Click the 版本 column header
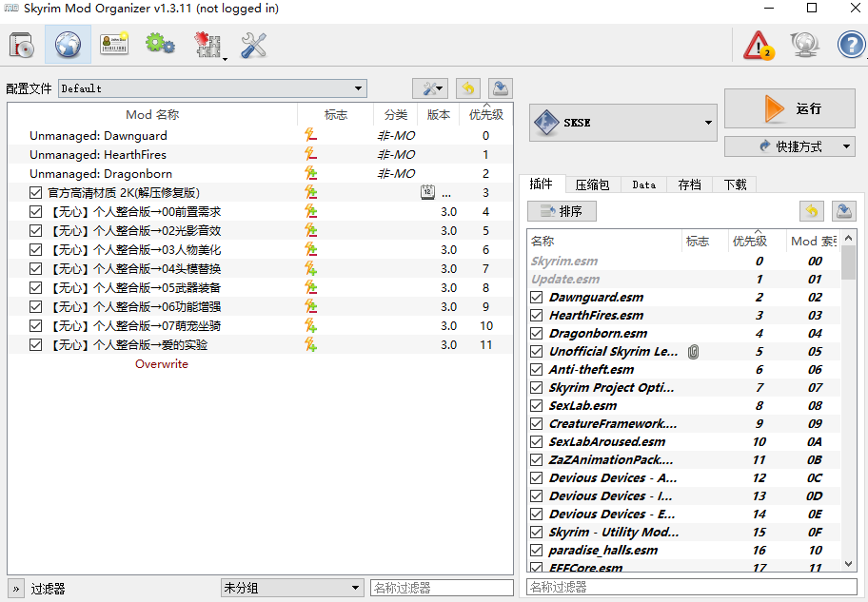 click(x=439, y=114)
